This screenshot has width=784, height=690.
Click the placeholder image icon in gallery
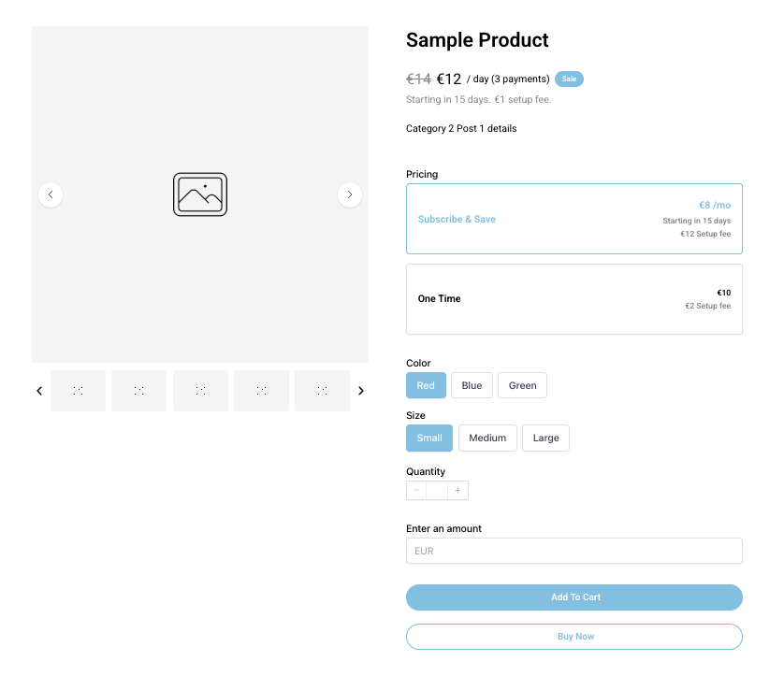(200, 194)
